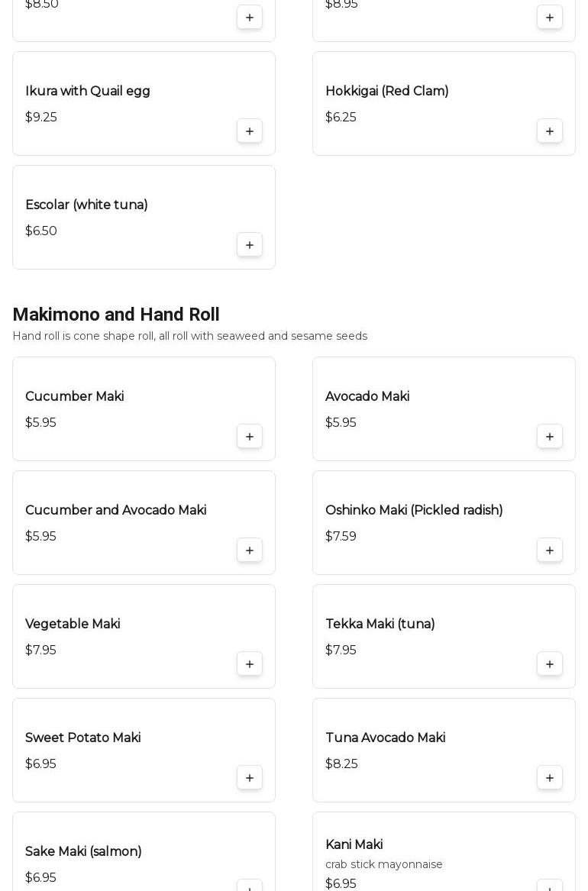Add Escolar (white tuna) with plus button

250,245
